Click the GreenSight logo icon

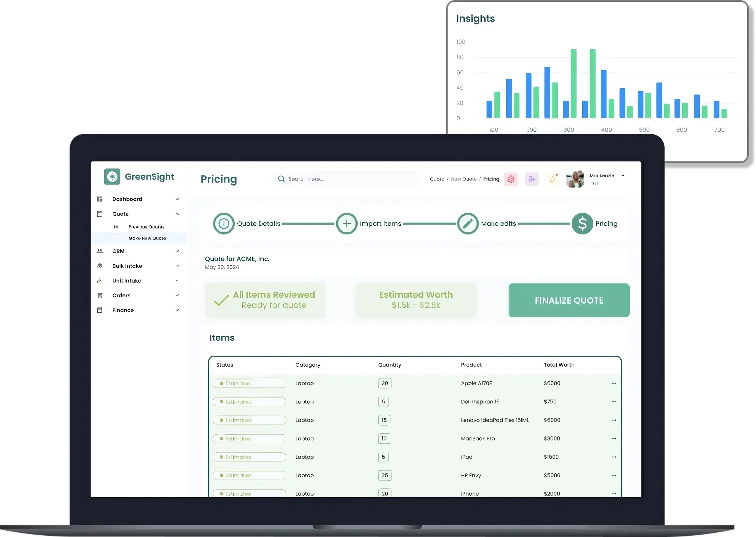click(x=111, y=177)
